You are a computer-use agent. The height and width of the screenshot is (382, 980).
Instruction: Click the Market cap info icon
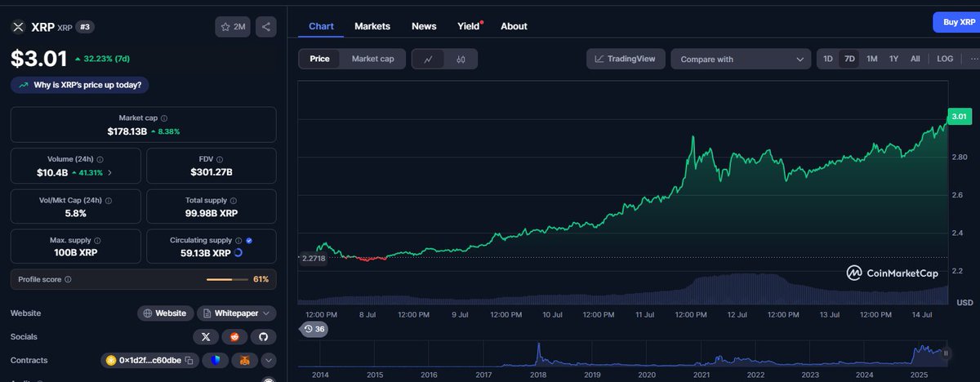tap(164, 118)
